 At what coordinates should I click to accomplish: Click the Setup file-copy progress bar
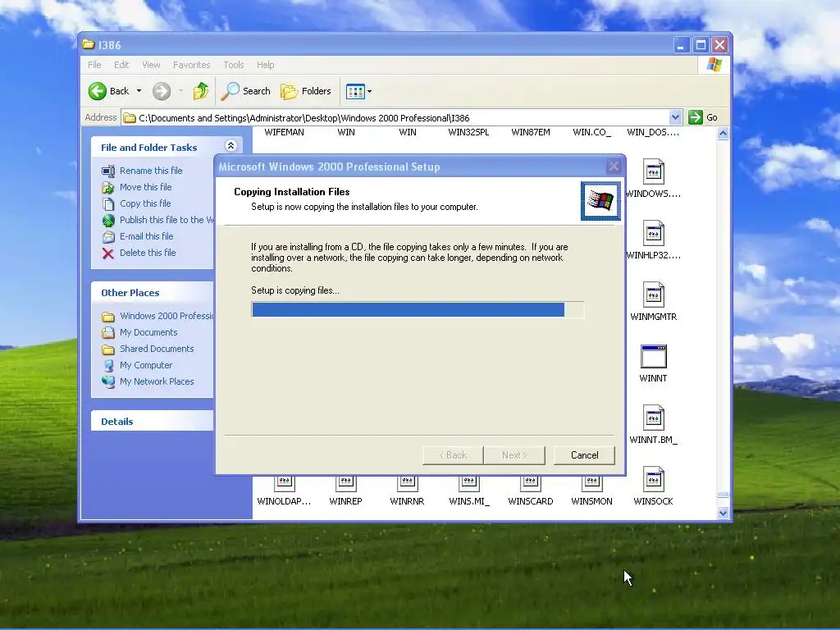coord(418,309)
